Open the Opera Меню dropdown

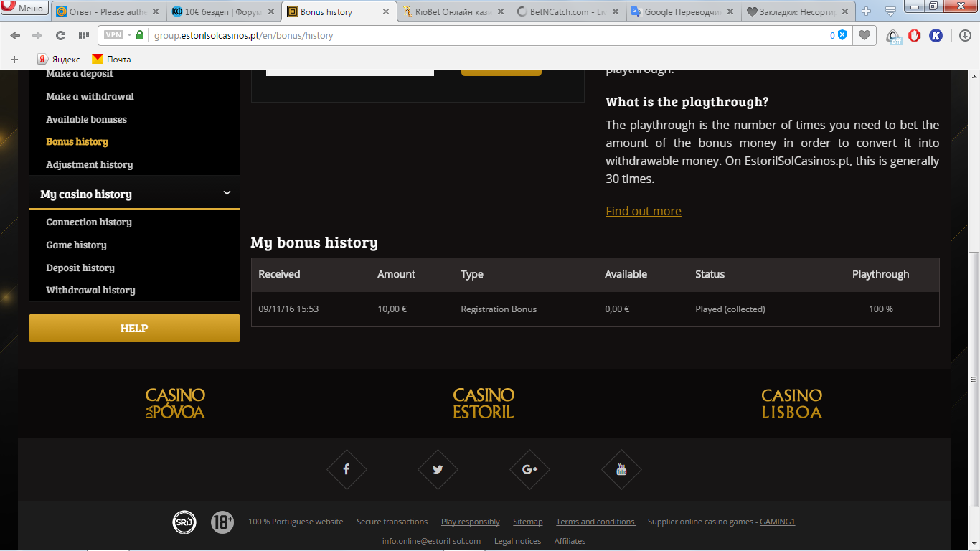coord(24,9)
